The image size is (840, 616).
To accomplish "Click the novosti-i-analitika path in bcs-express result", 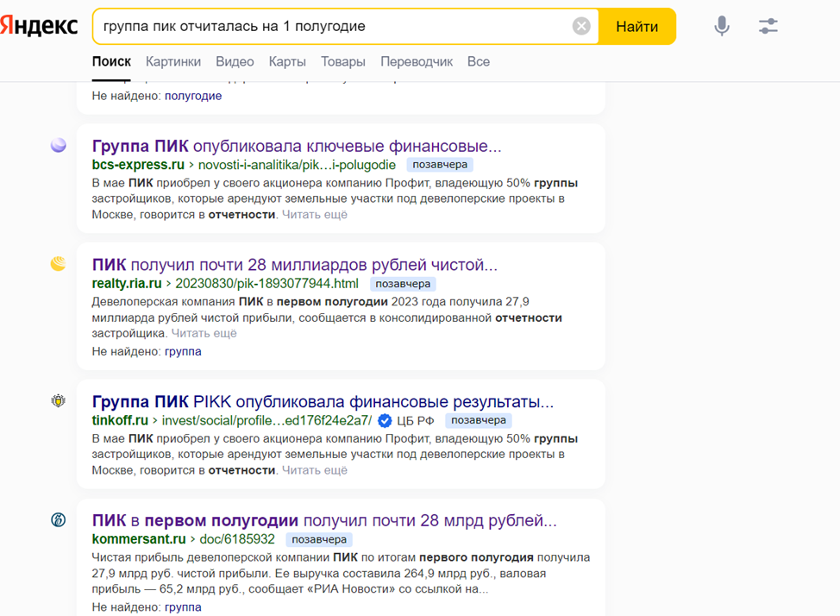I will 297,165.
